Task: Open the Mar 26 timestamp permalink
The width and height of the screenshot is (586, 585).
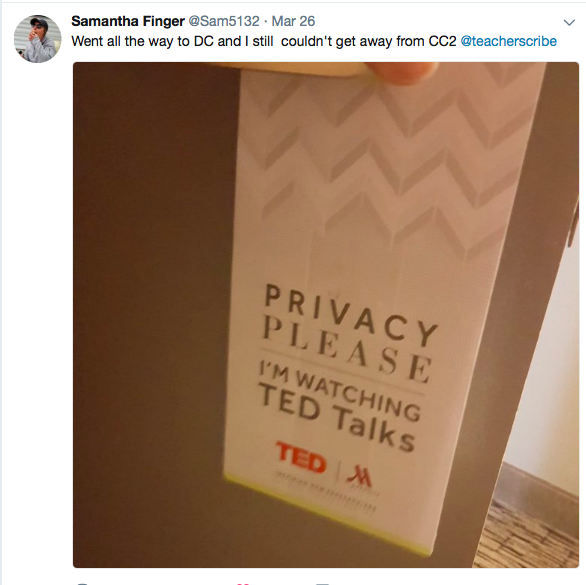Action: [293, 21]
